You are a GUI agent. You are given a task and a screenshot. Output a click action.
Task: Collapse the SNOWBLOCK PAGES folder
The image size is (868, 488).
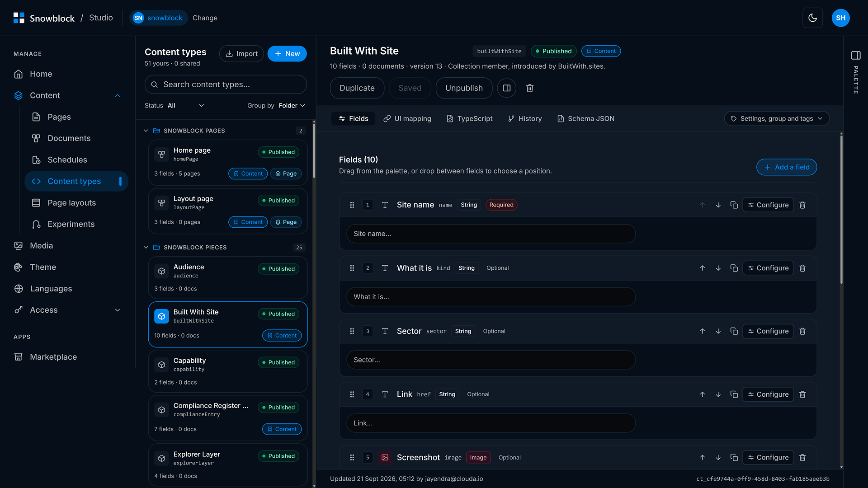click(146, 131)
